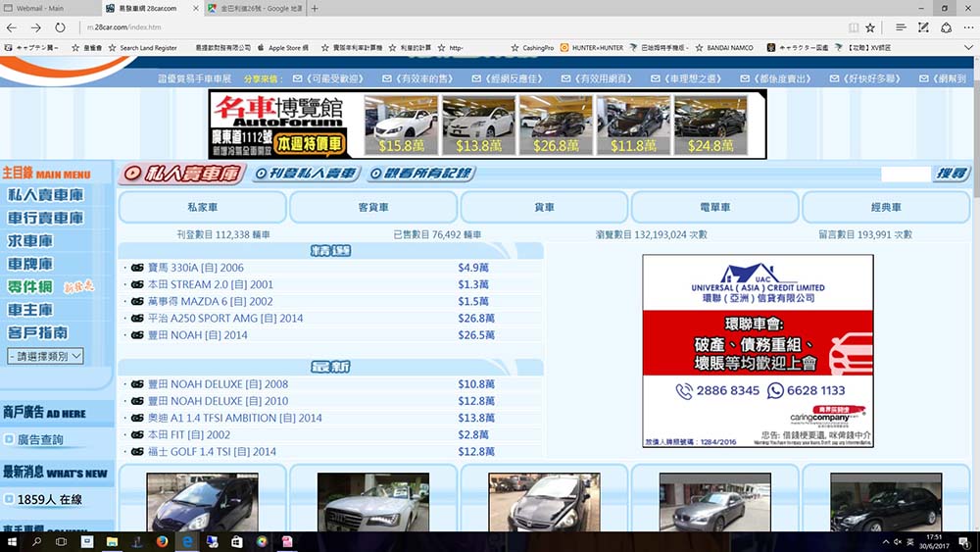Click camera icon beside 寶馬 330iA listing
Image resolution: width=980 pixels, height=552 pixels.
pyautogui.click(x=137, y=268)
